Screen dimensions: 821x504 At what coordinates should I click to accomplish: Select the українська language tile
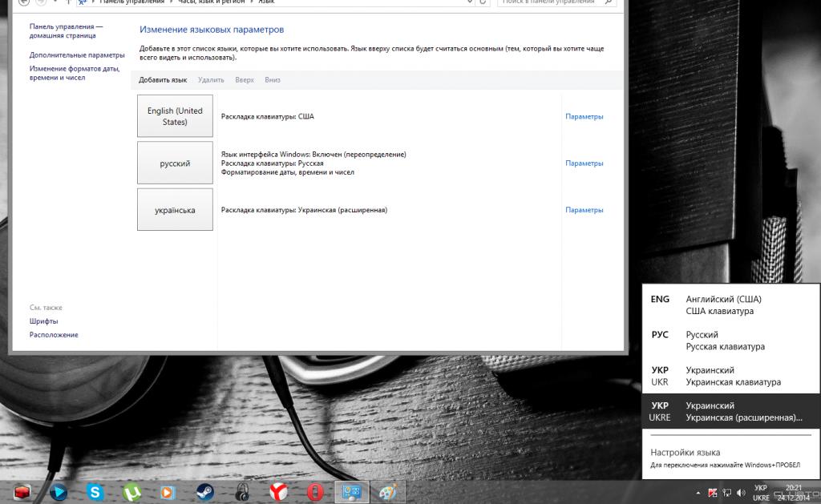click(175, 210)
